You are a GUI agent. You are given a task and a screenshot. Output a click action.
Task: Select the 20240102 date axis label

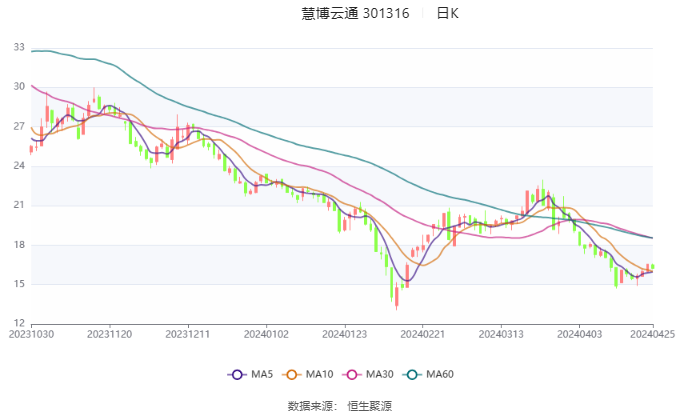[265, 333]
